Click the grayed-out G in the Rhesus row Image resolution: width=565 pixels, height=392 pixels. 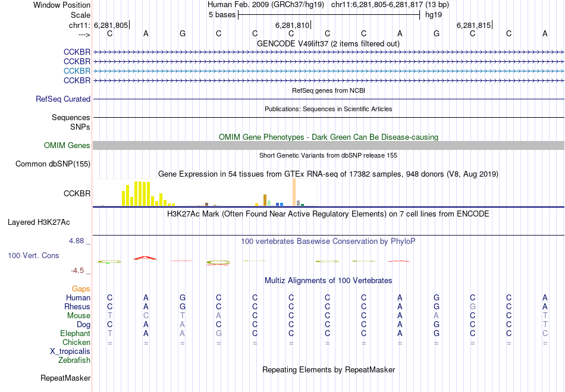pos(472,306)
